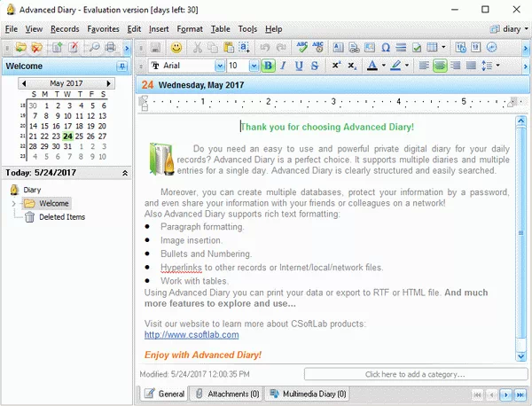Toggle superscript formatting

(336, 66)
